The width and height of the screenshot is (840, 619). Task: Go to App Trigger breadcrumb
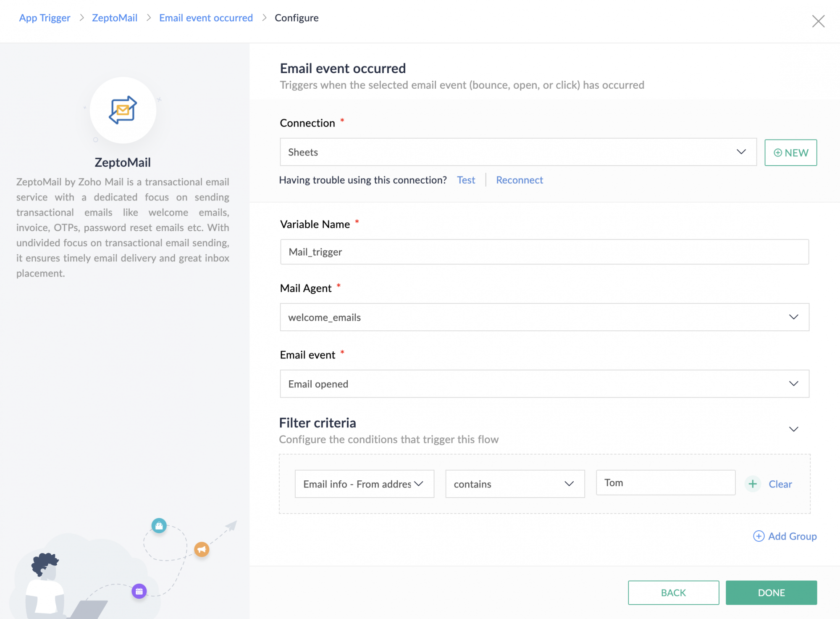pos(45,18)
